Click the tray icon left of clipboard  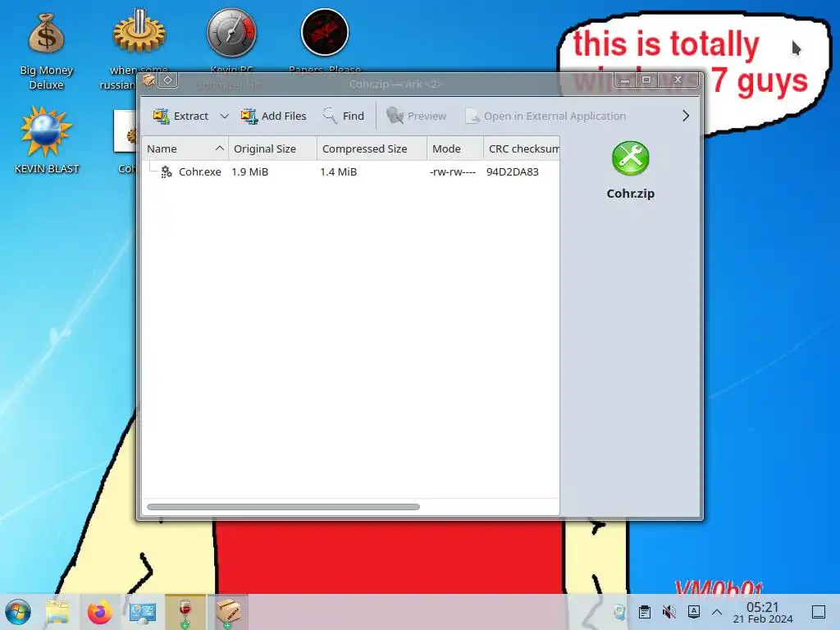point(620,612)
